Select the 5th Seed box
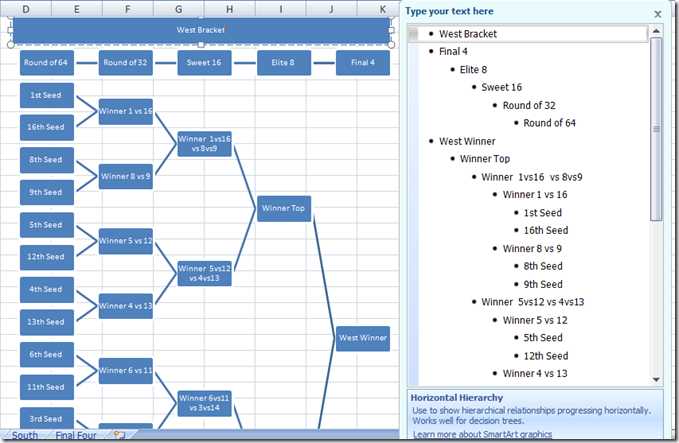 click(x=46, y=225)
